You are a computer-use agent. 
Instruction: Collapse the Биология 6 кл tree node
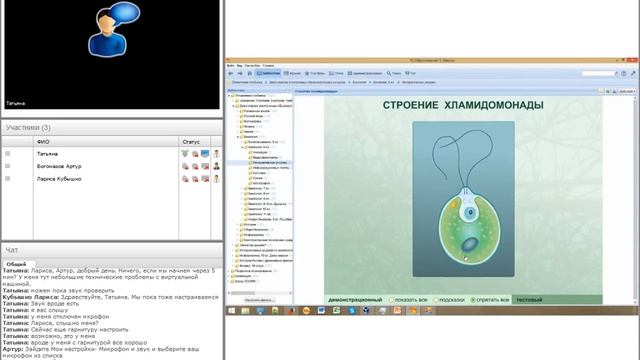242,147
